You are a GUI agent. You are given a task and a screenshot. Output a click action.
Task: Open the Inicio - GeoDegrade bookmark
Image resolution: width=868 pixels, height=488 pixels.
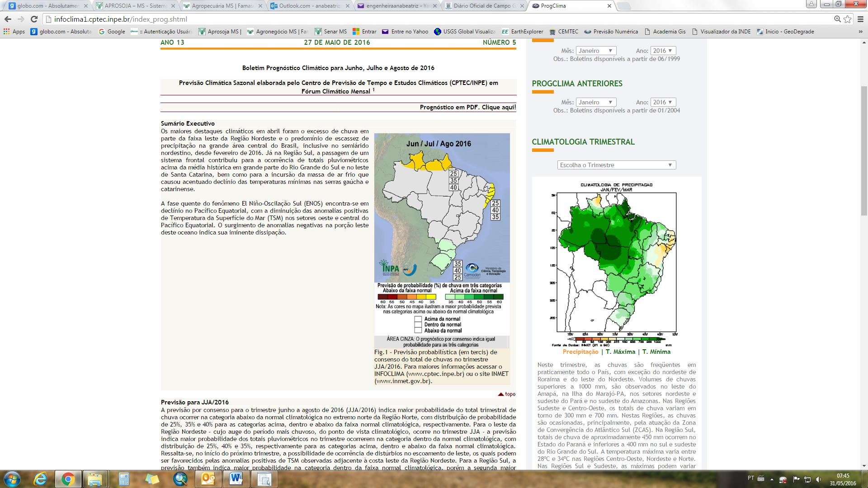[x=785, y=32]
